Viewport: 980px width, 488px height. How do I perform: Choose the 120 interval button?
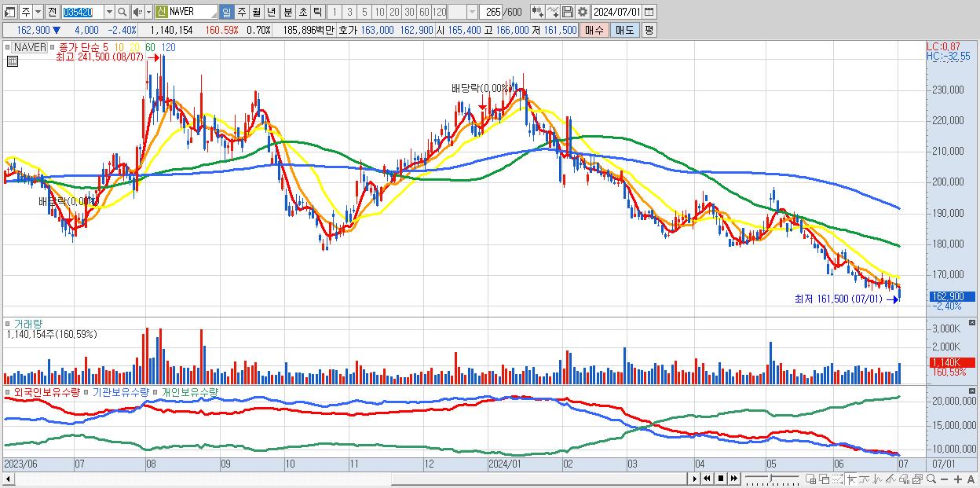(x=439, y=12)
